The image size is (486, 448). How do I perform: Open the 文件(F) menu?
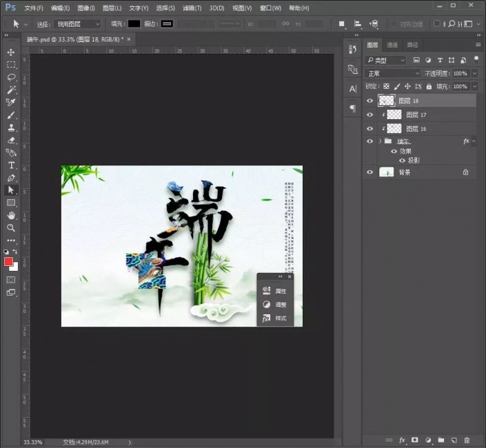pyautogui.click(x=34, y=8)
